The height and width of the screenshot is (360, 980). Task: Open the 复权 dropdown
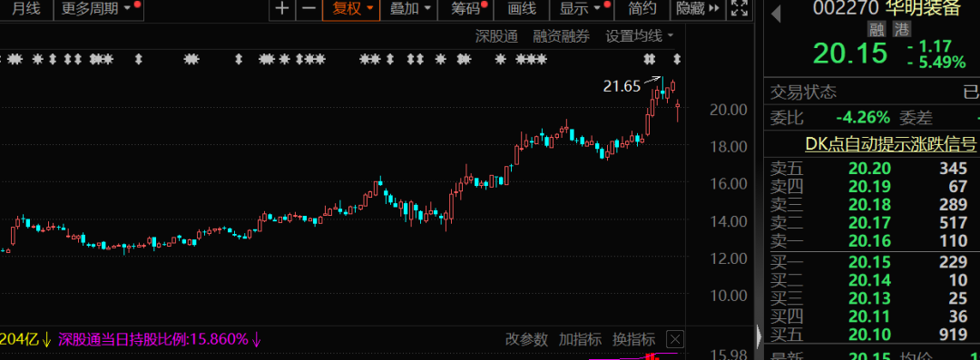tap(352, 9)
